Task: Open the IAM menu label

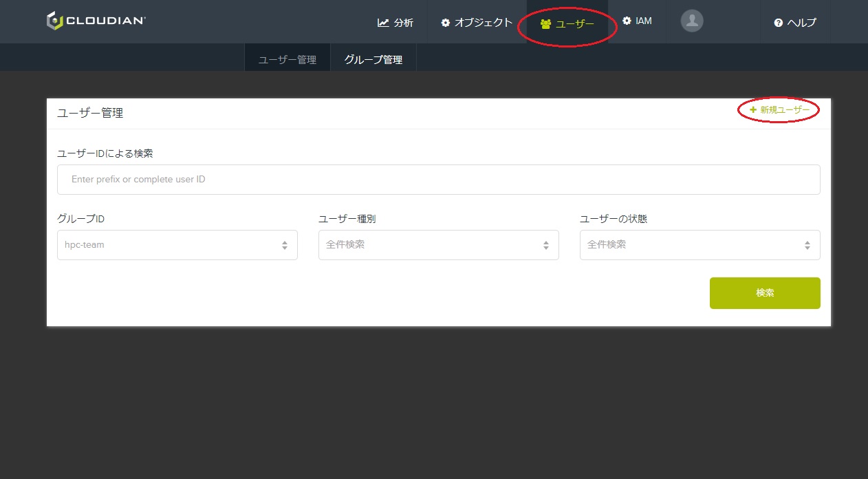Action: click(643, 21)
